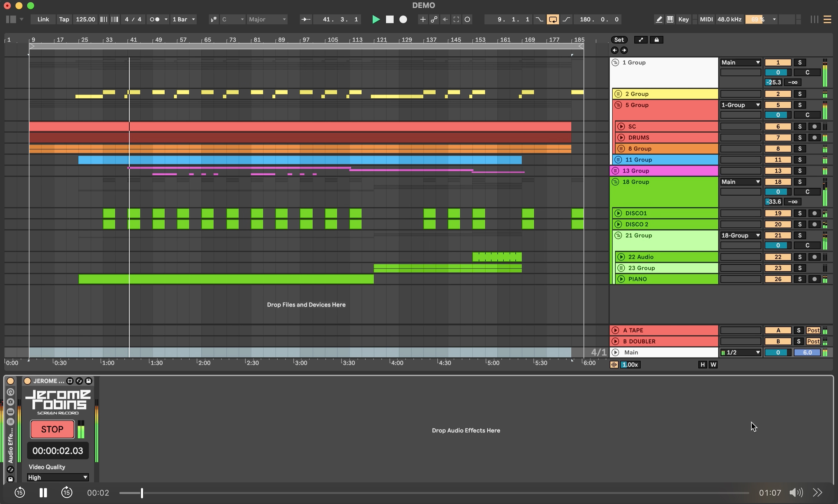This screenshot has height=504, width=838.
Task: Open the Key mapping mode
Action: (x=683, y=19)
